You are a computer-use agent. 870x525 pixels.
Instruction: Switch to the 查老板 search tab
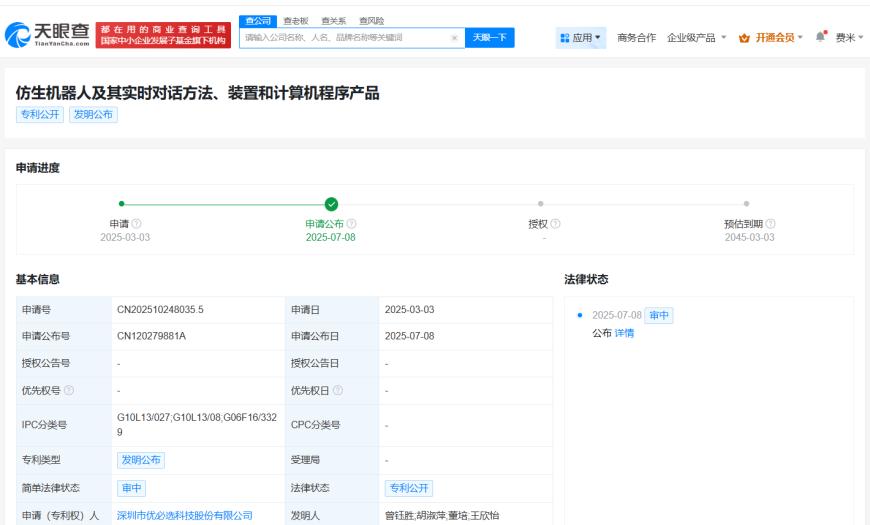(x=295, y=21)
